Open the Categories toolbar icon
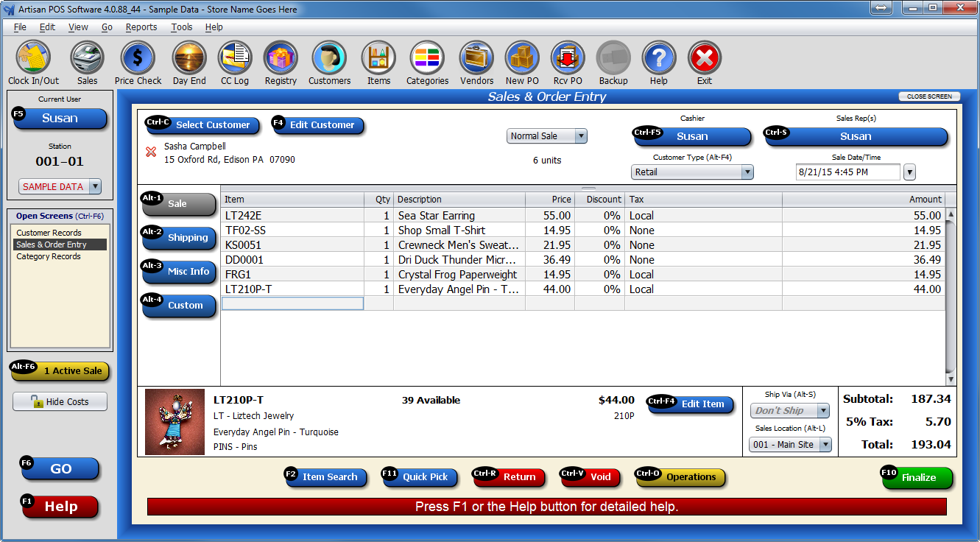980x542 pixels. [x=427, y=58]
